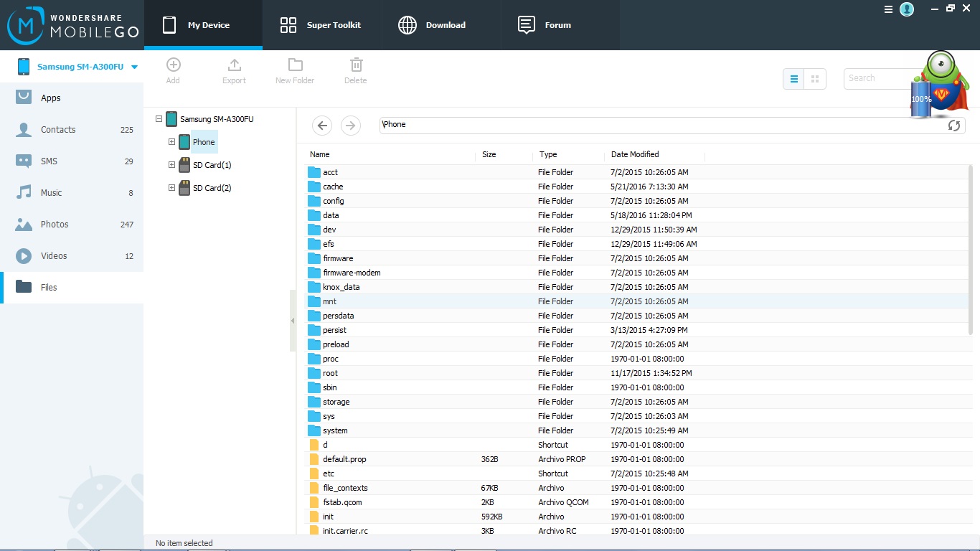Switch to the My Device tab

203,25
